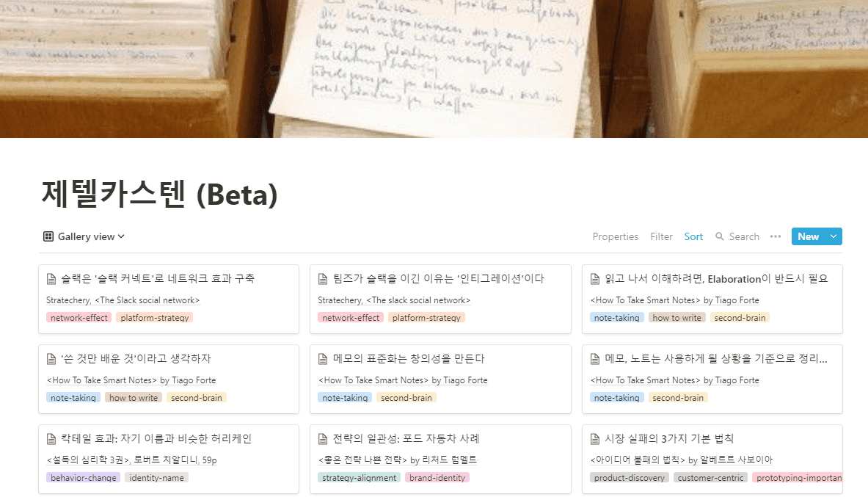Click the green strategy-alignment tag
Viewport: 868px width, 497px height.
point(360,478)
